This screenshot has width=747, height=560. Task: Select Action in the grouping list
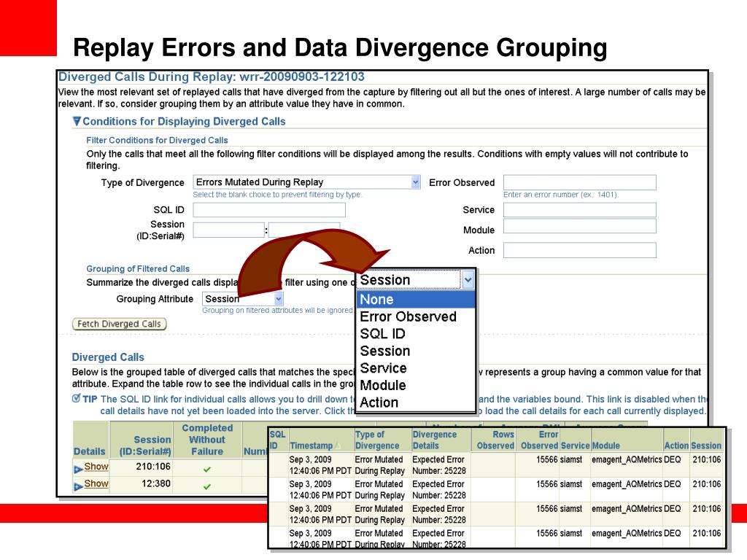(416, 402)
